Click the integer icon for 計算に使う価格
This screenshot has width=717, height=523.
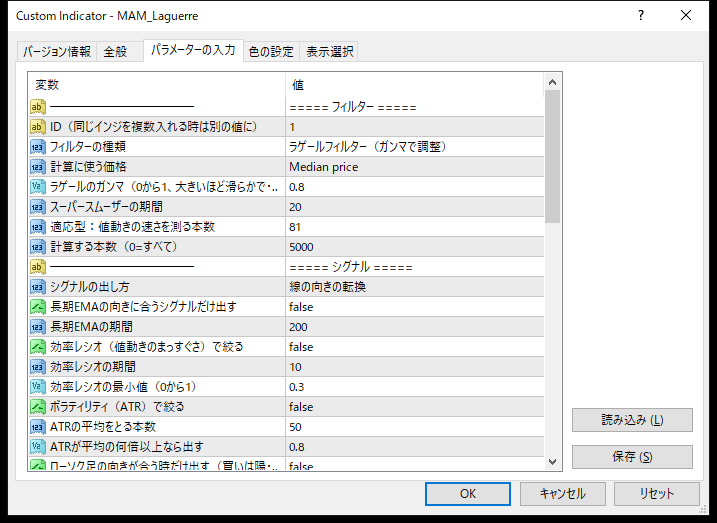pos(38,167)
